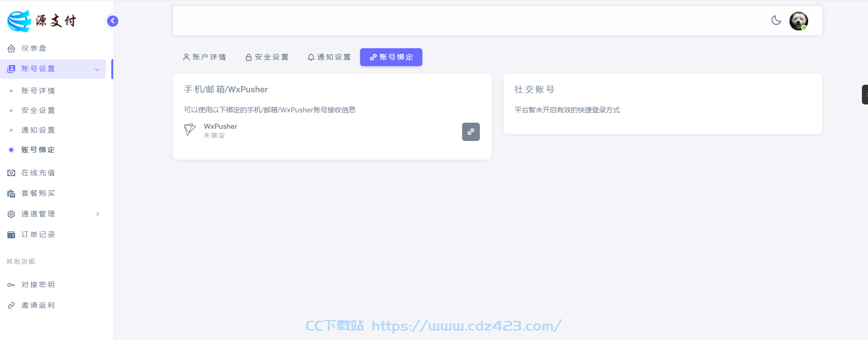
Task: Open 邀请返利 in the sidebar
Action: (x=53, y=305)
